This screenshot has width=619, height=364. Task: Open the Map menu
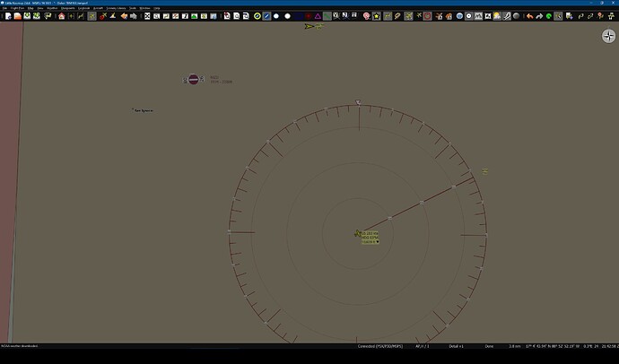pyautogui.click(x=31, y=8)
